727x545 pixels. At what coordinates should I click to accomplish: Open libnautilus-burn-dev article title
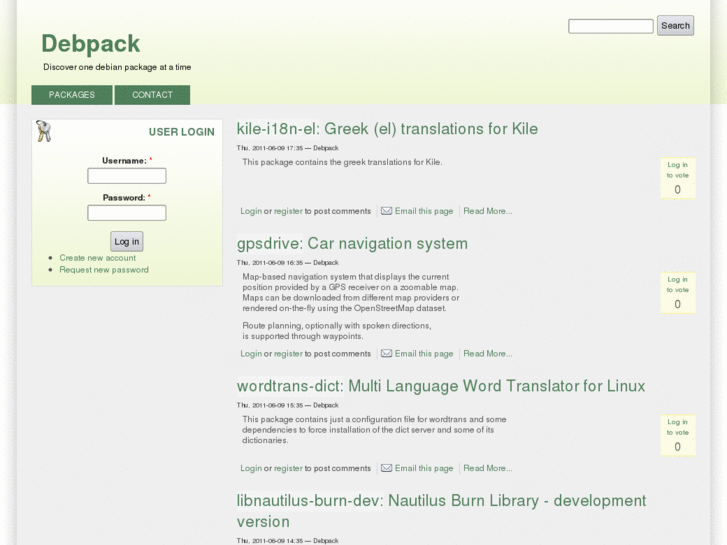click(x=441, y=511)
